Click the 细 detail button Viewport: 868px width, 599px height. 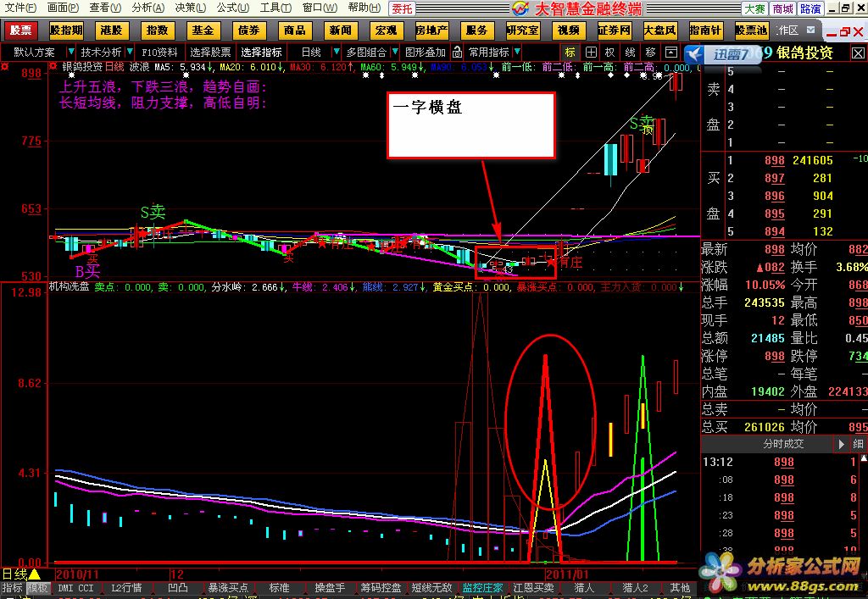(858, 444)
